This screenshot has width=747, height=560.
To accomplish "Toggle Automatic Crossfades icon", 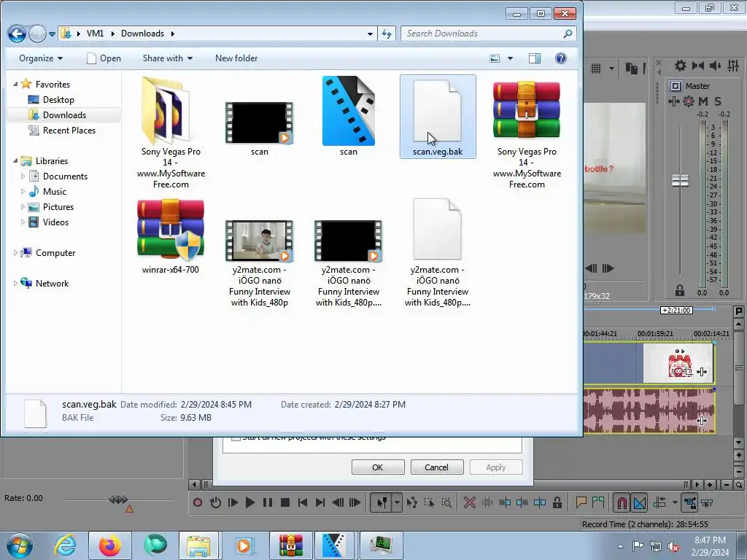I will click(x=640, y=503).
